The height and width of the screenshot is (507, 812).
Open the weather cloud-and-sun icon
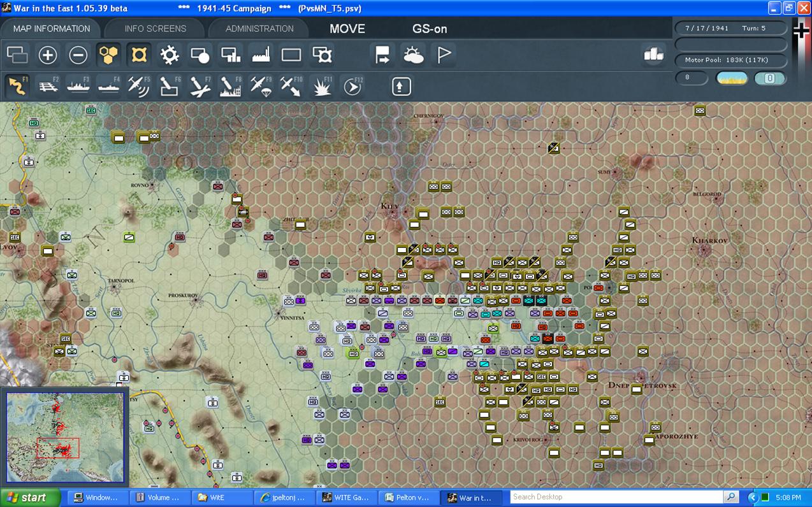[413, 55]
